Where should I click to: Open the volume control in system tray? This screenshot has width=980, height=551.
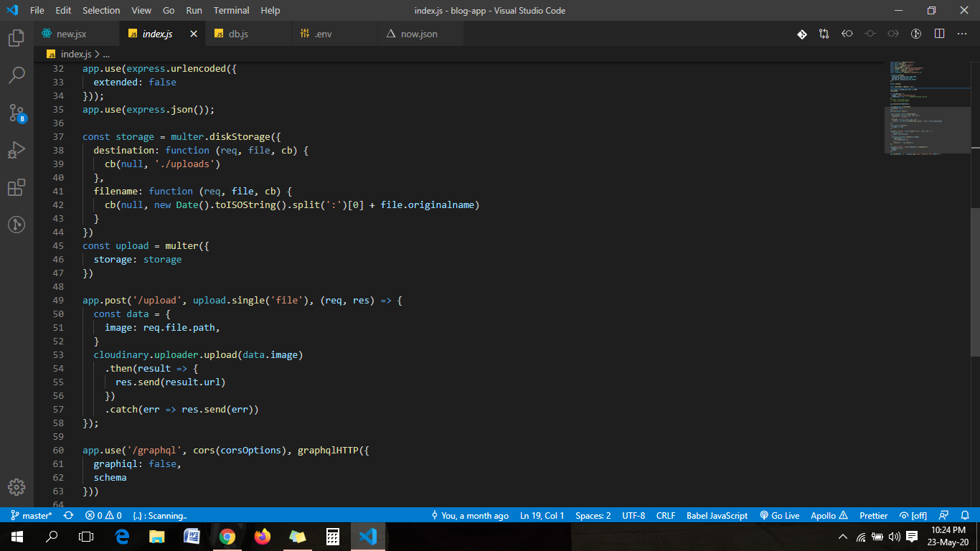click(x=894, y=537)
